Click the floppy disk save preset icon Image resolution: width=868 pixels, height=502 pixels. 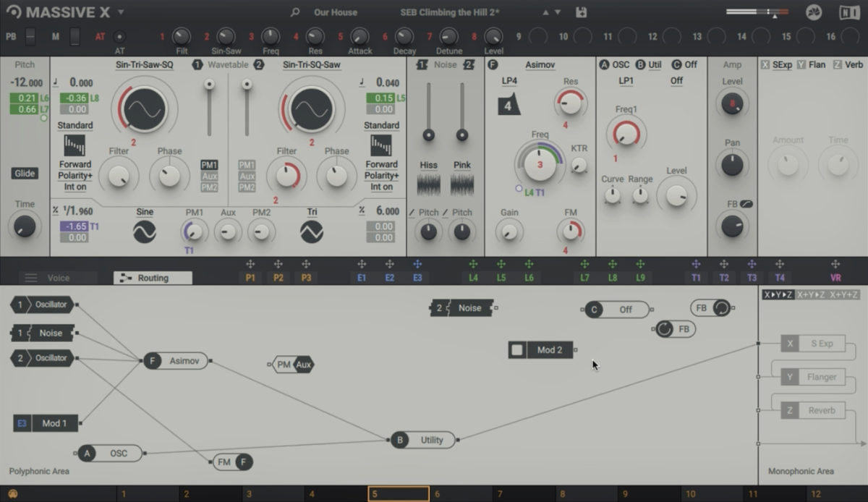pyautogui.click(x=581, y=12)
